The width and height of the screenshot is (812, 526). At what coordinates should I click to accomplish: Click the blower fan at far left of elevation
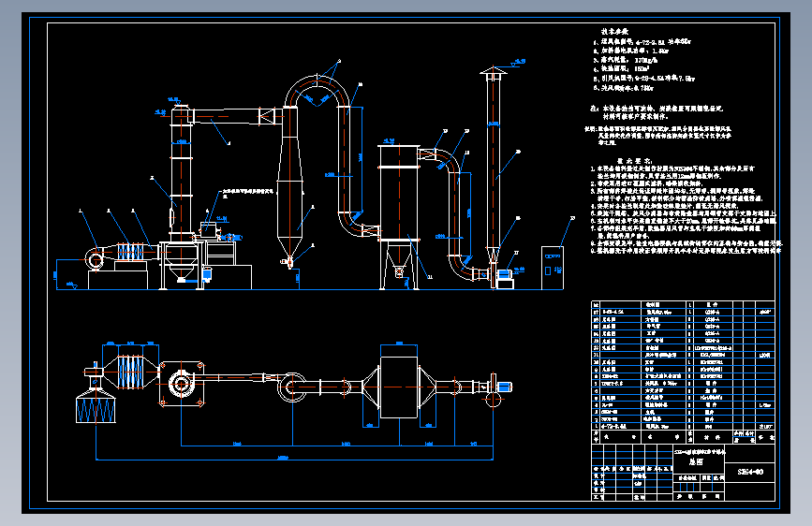pos(96,258)
